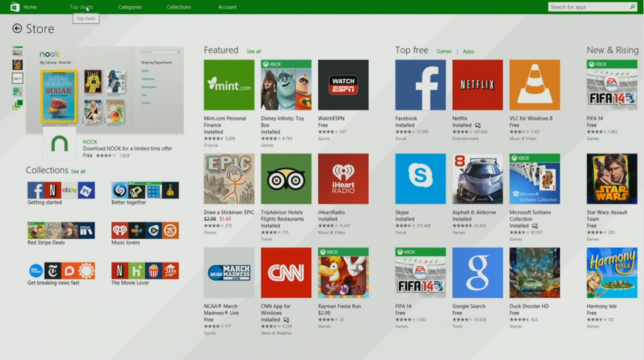
Task: Open Star Wars: Assault Team tile
Action: 611,179
